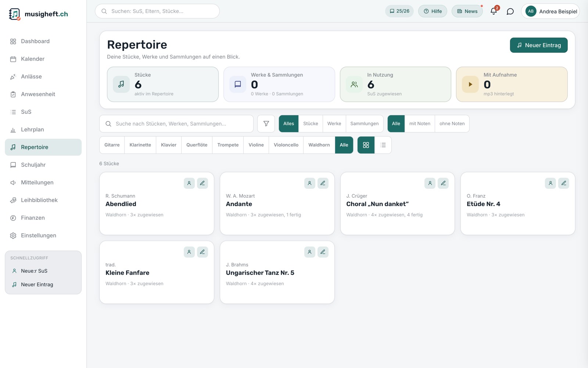The image size is (588, 368).
Task: Assign students to Etüde Nr. 4
Action: (551, 183)
